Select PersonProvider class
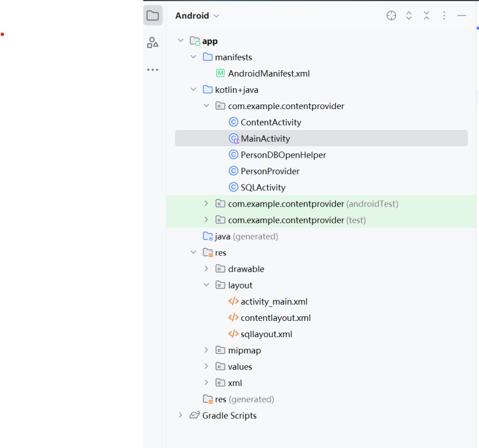 [270, 171]
